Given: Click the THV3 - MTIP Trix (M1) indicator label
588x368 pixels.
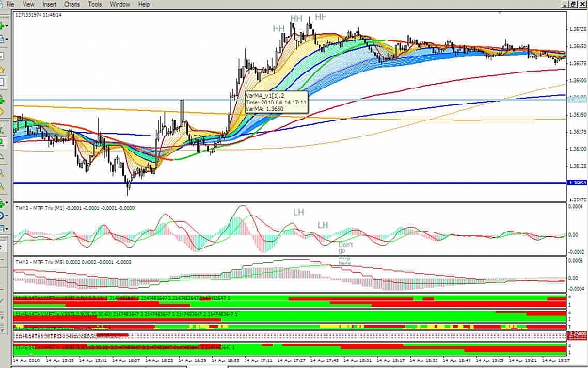Looking at the screenshot, I should point(74,208).
